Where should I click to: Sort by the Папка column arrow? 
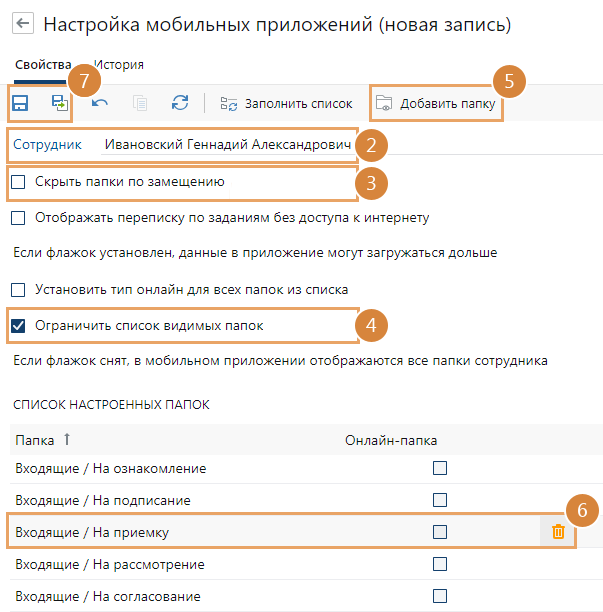[68, 439]
